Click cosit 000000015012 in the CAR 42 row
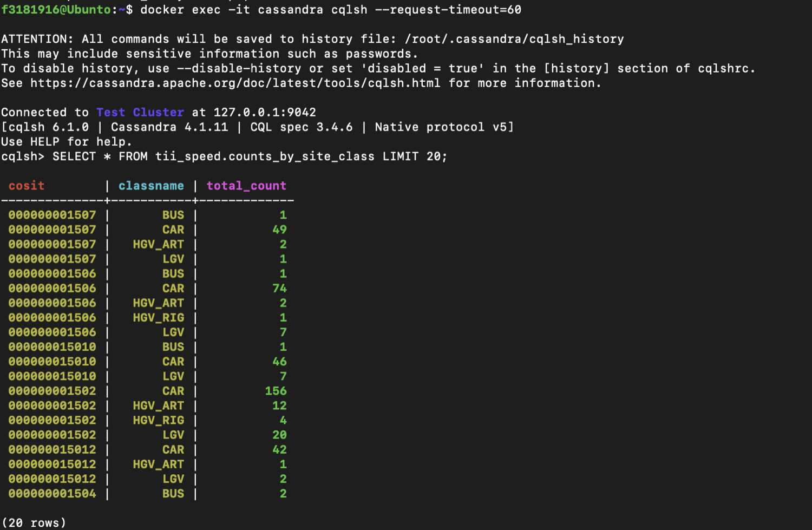 (x=52, y=449)
